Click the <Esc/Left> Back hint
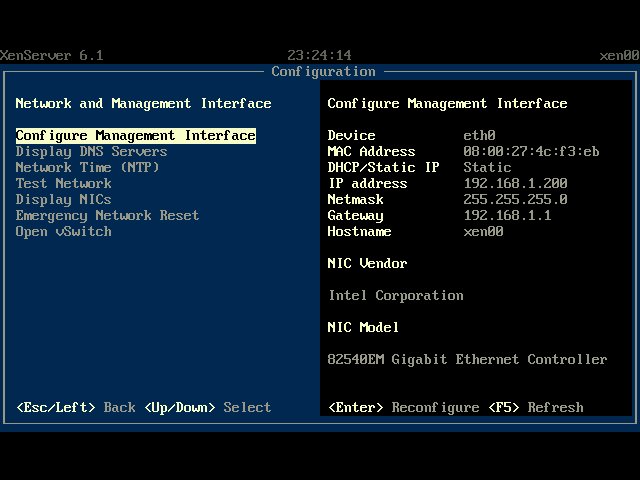Viewport: 640px width, 480px height. click(x=76, y=407)
